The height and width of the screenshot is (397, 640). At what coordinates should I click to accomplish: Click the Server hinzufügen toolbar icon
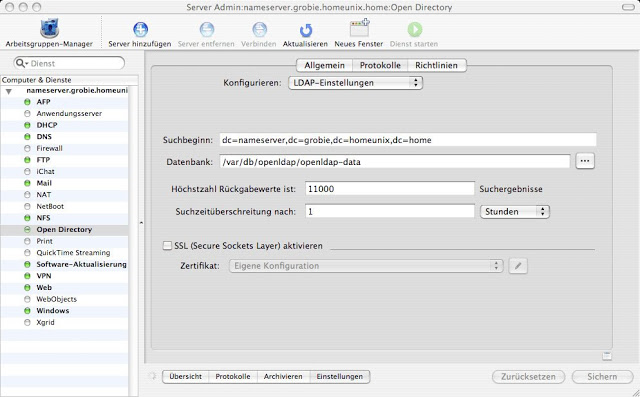pos(140,29)
